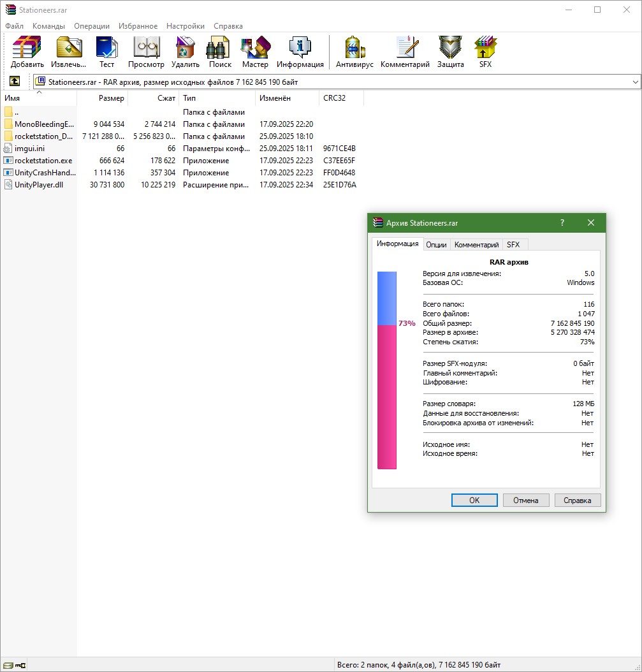This screenshot has width=642, height=672.
Task: Click the rocketstation_D... folder icon
Action: [x=8, y=136]
